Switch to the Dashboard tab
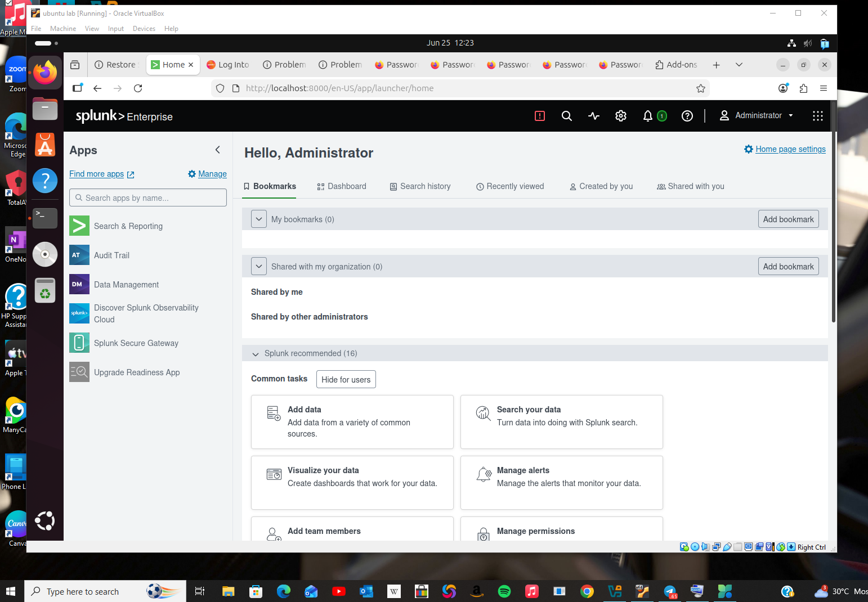Viewport: 868px width, 602px height. (341, 186)
